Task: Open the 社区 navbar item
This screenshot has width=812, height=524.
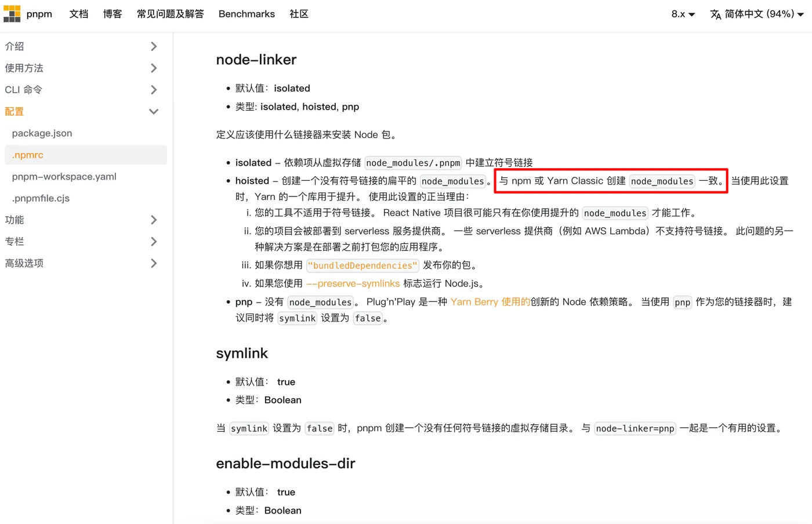Action: (x=299, y=14)
